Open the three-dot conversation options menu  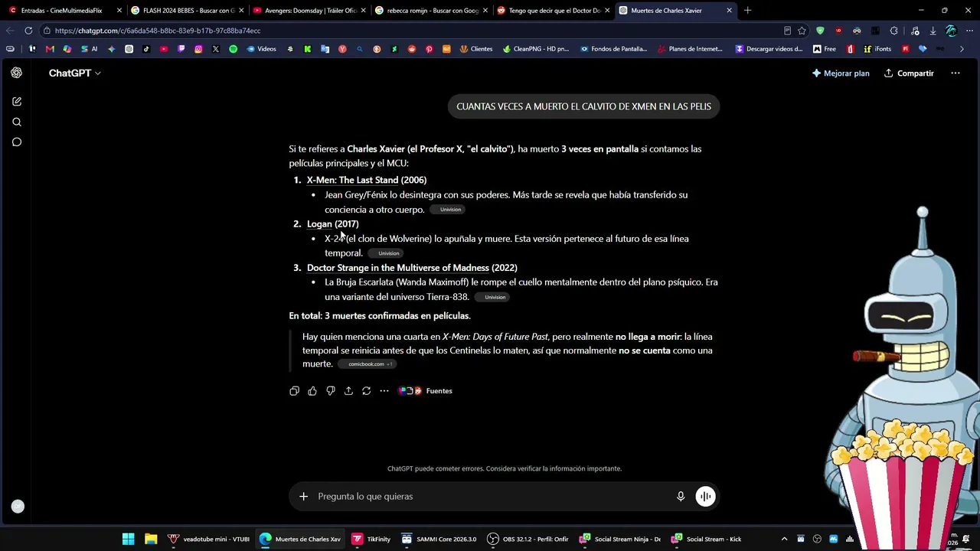[955, 73]
